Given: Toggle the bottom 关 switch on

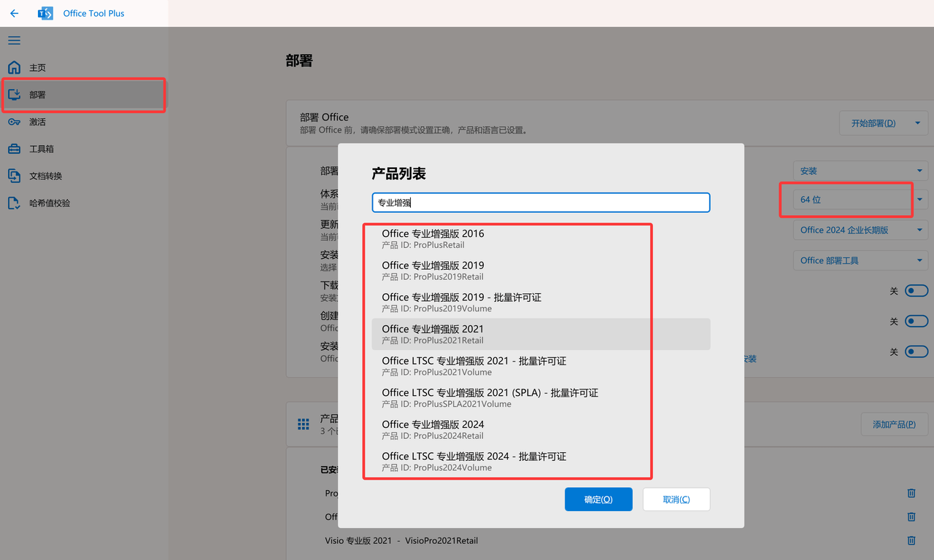Looking at the screenshot, I should click(x=916, y=351).
